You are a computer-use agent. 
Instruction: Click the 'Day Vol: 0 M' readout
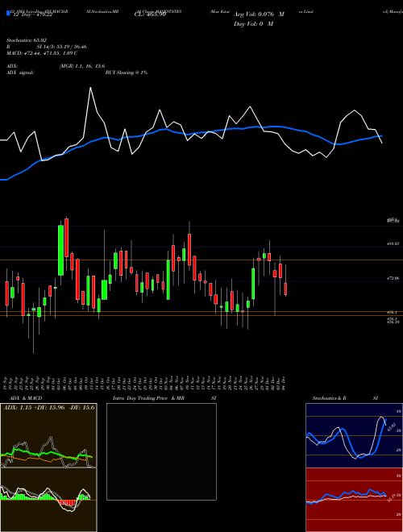click(x=253, y=24)
